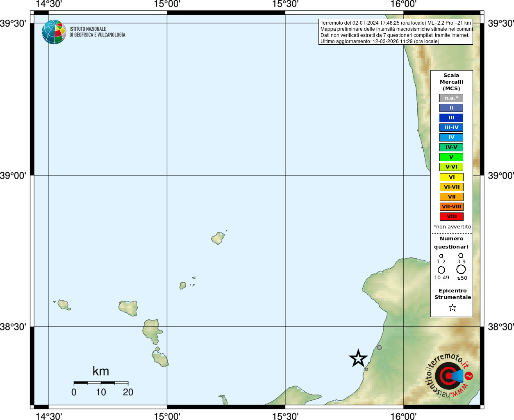Click the red VIII legend swatch
Image resolution: width=514 pixels, height=420 pixels.
point(451,217)
